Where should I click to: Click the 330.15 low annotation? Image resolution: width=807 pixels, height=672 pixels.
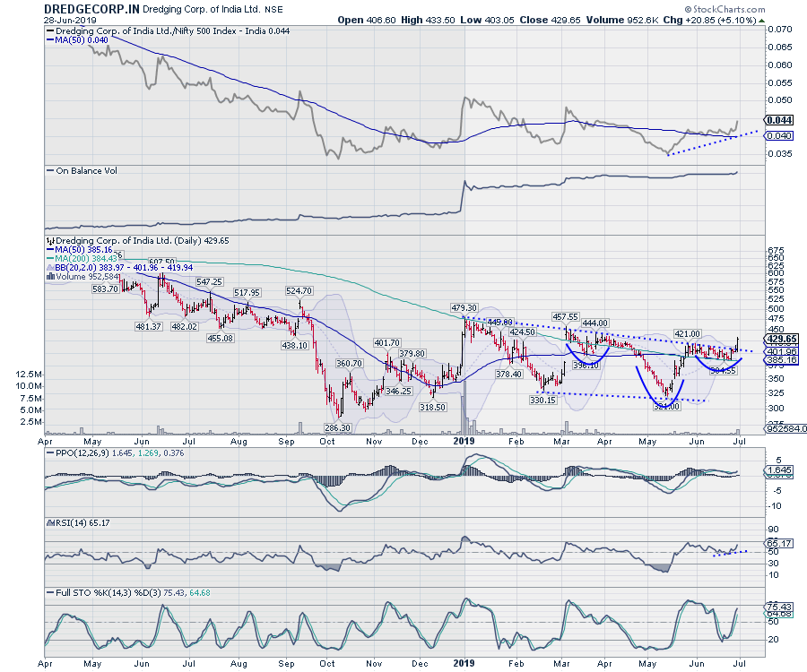pos(543,400)
